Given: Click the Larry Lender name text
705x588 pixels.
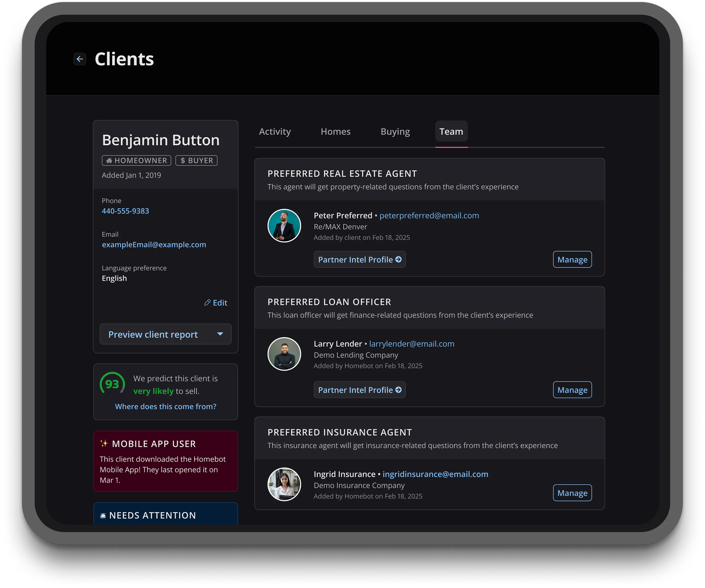Looking at the screenshot, I should tap(338, 344).
